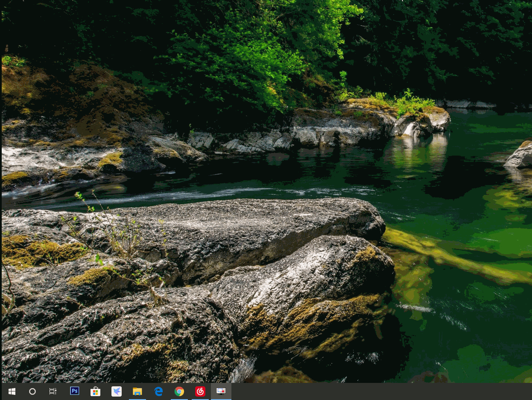Select the active screen recorder taskbar icon
The height and width of the screenshot is (400, 532).
click(221, 391)
